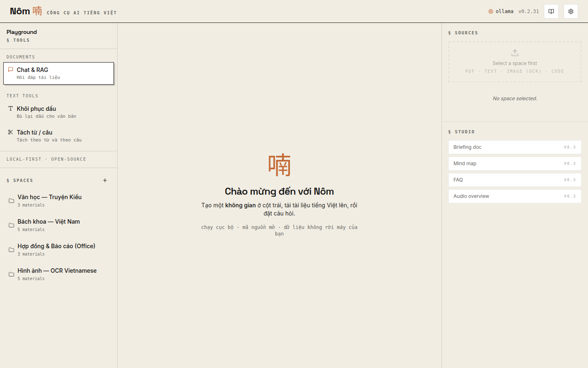Image resolution: width=588 pixels, height=368 pixels.
Task: Click the Sources section header
Action: 463,33
